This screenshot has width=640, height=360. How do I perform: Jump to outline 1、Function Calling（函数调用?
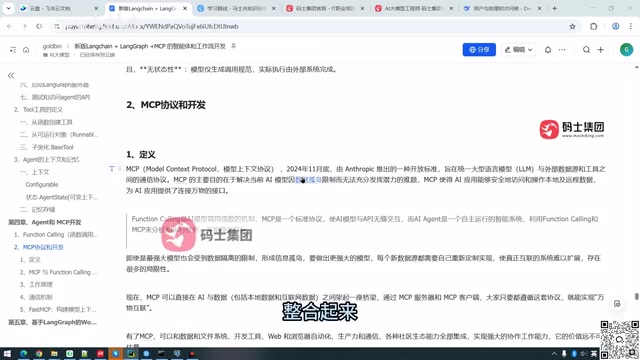tap(56, 235)
